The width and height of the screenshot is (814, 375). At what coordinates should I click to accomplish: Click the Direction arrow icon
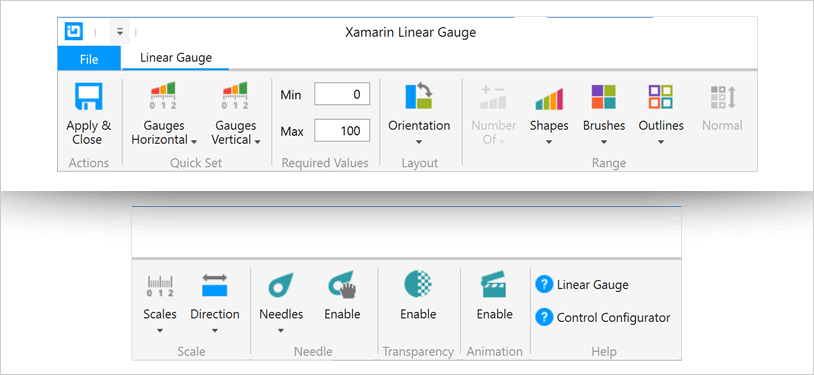215,285
